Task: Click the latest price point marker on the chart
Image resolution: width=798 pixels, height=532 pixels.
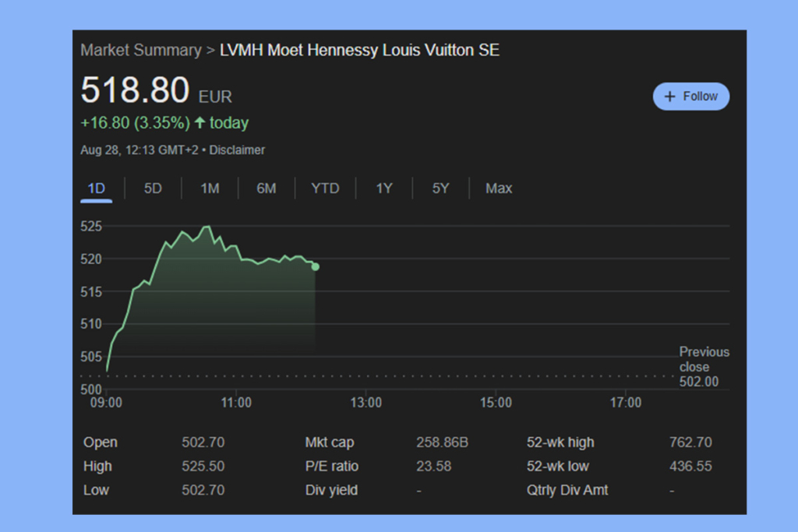Action: click(315, 266)
